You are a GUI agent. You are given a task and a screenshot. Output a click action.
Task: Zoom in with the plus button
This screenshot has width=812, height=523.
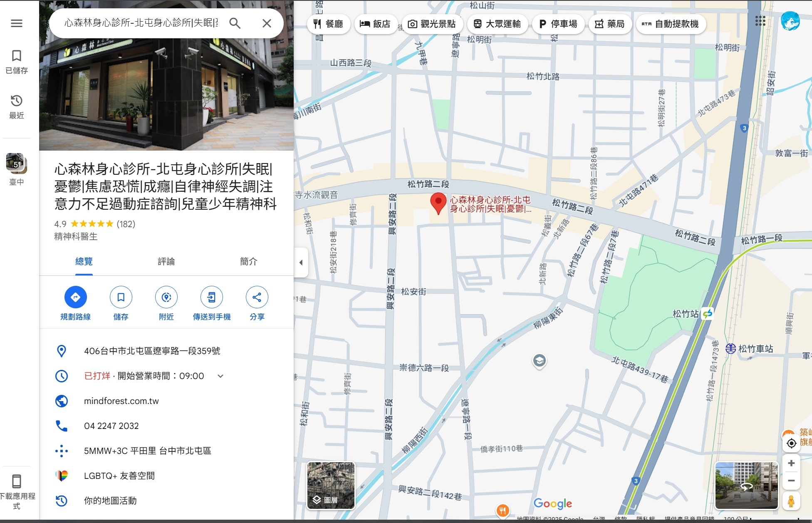pyautogui.click(x=791, y=463)
